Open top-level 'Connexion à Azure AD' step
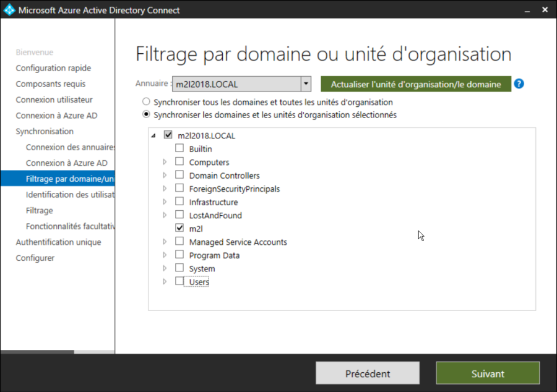This screenshot has height=392, width=557. tap(56, 116)
